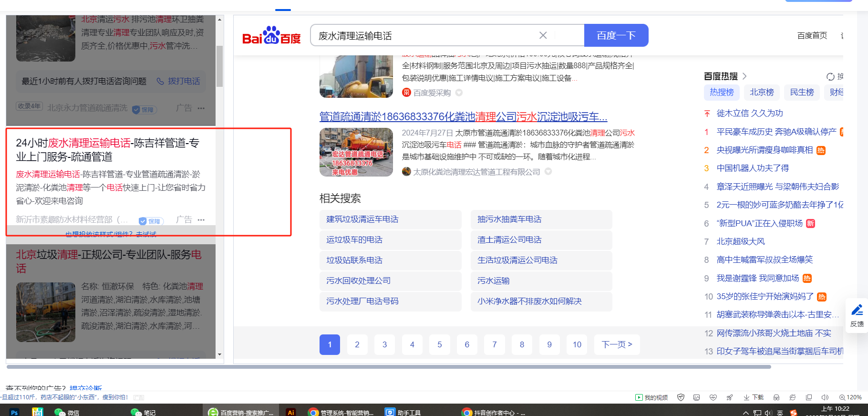Click the search input field
Viewport: 868px width, 416px height.
[424, 36]
